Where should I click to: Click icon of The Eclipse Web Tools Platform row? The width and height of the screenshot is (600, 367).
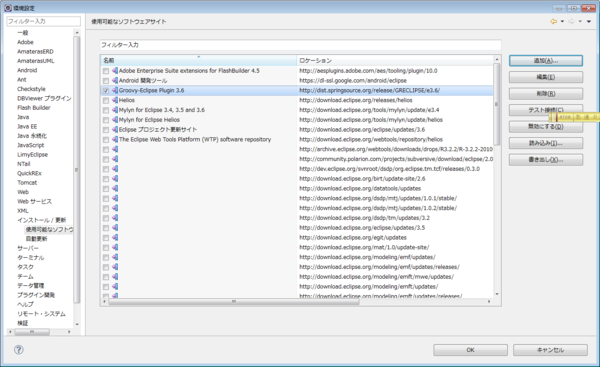click(115, 140)
